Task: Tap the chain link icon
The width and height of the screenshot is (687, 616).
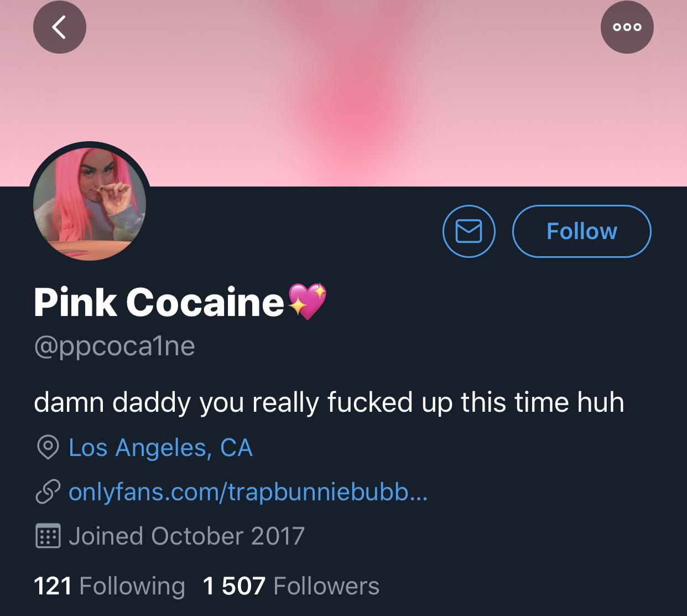Action: pos(48,491)
